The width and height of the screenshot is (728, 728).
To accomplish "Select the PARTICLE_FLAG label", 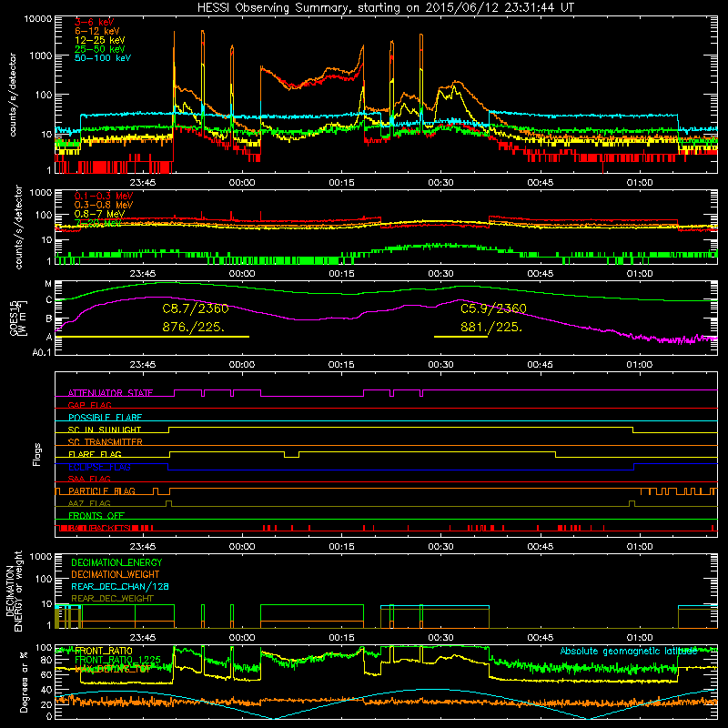I will click(102, 491).
